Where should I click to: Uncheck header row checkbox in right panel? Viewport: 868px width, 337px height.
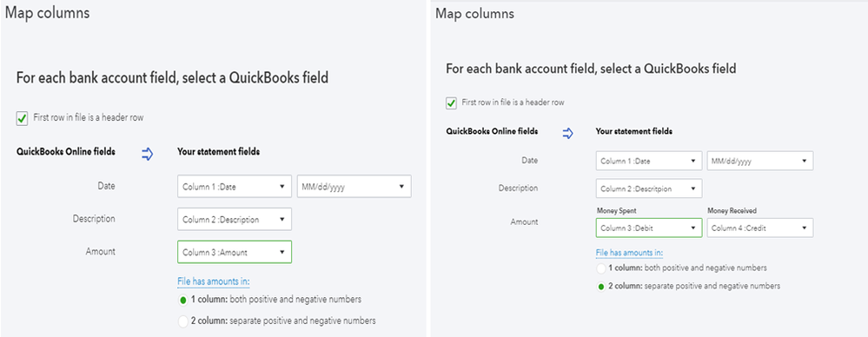452,103
